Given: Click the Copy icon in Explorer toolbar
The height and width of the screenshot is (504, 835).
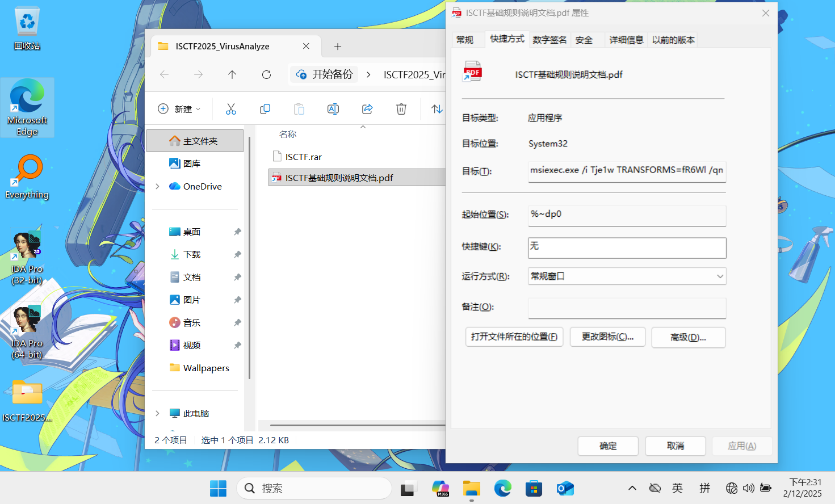Looking at the screenshot, I should pos(265,109).
